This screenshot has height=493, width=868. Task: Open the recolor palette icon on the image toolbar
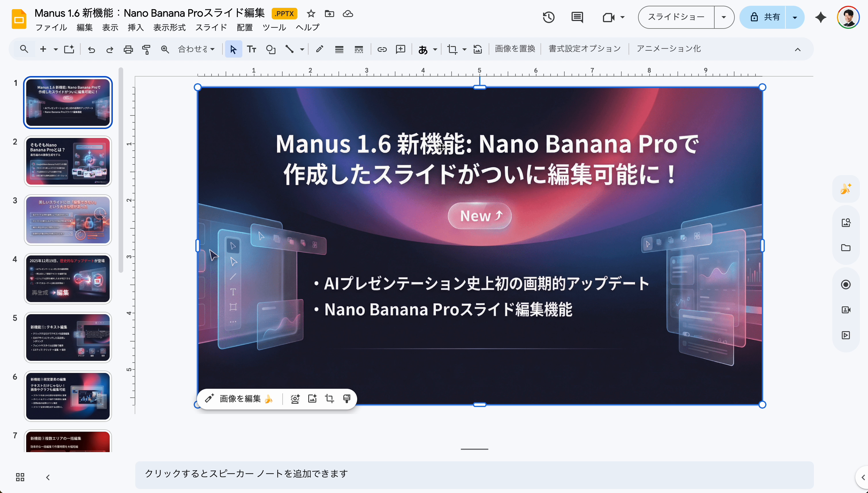(x=347, y=399)
